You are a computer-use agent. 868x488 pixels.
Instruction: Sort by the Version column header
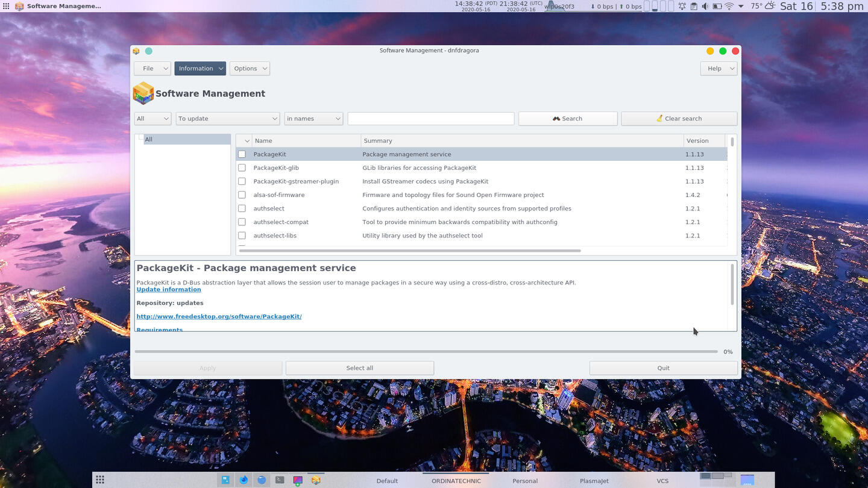[704, 141]
